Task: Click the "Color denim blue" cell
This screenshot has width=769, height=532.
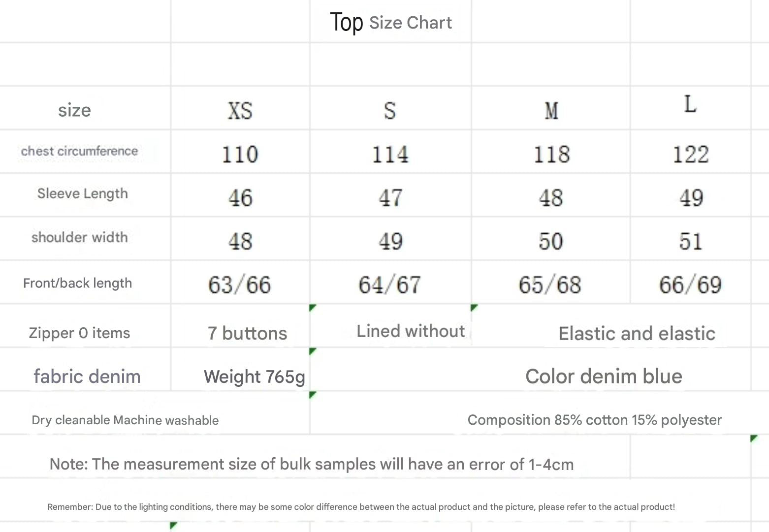Action: click(604, 376)
